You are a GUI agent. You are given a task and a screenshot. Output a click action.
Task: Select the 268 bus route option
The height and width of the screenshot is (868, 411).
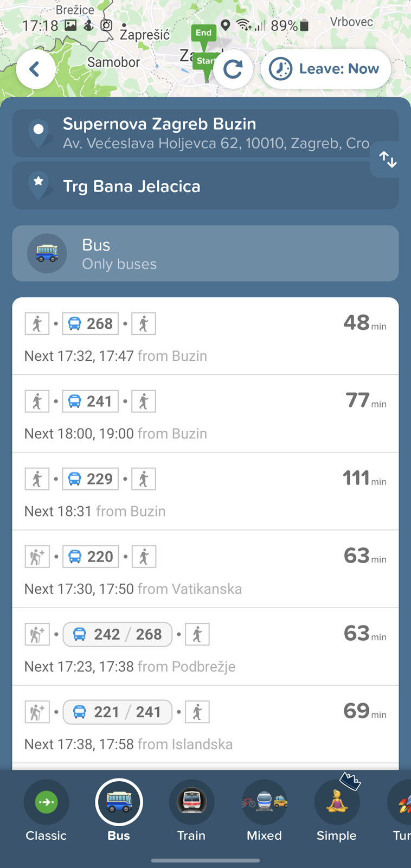[x=206, y=336]
